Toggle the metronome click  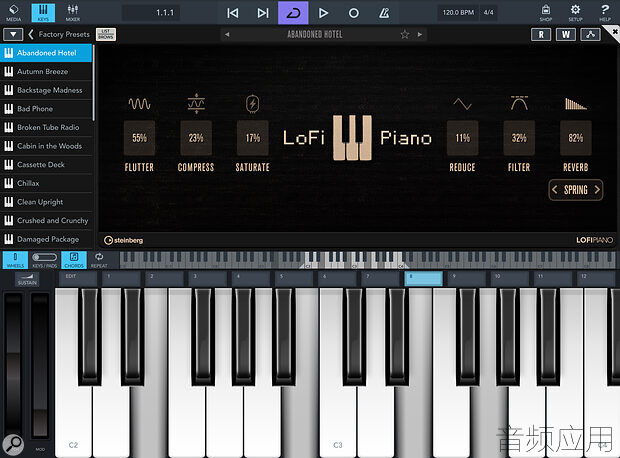pos(384,13)
